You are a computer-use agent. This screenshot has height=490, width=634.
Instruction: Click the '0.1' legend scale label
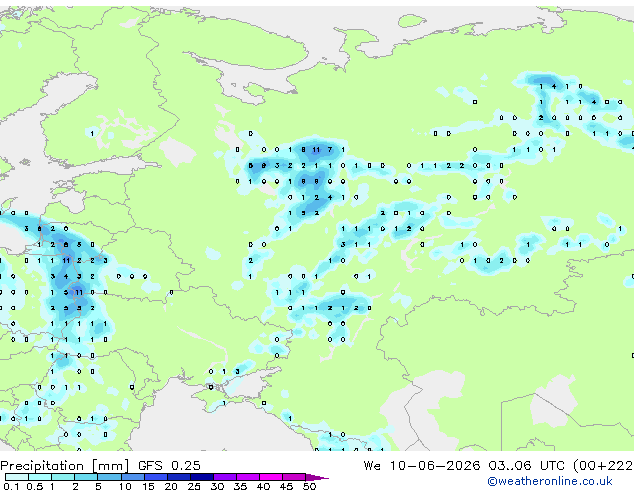11,486
